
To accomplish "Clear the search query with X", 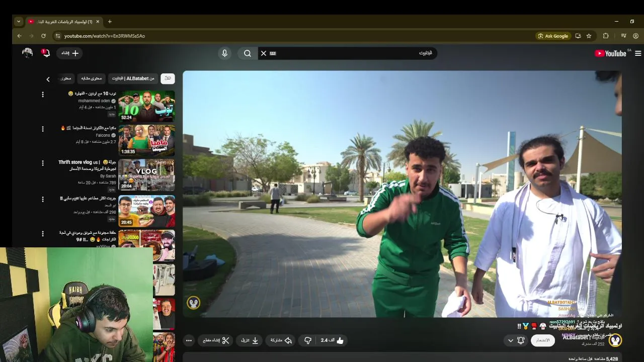I will (263, 53).
